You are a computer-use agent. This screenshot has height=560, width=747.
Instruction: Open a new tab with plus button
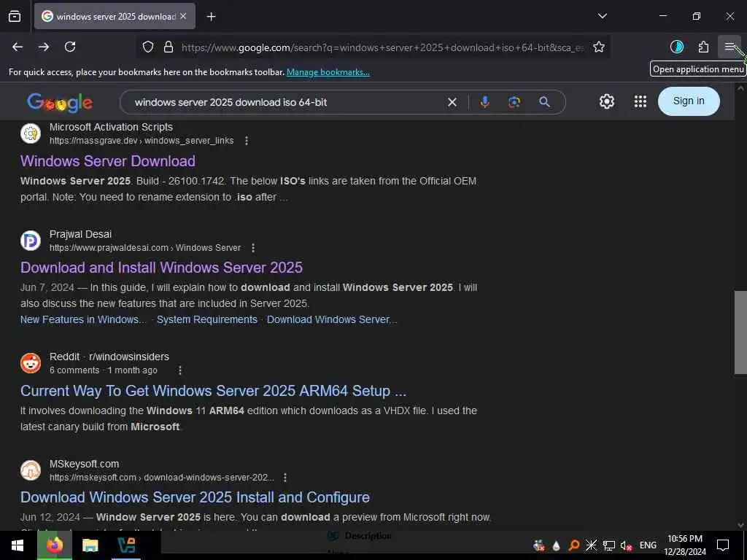point(211,17)
